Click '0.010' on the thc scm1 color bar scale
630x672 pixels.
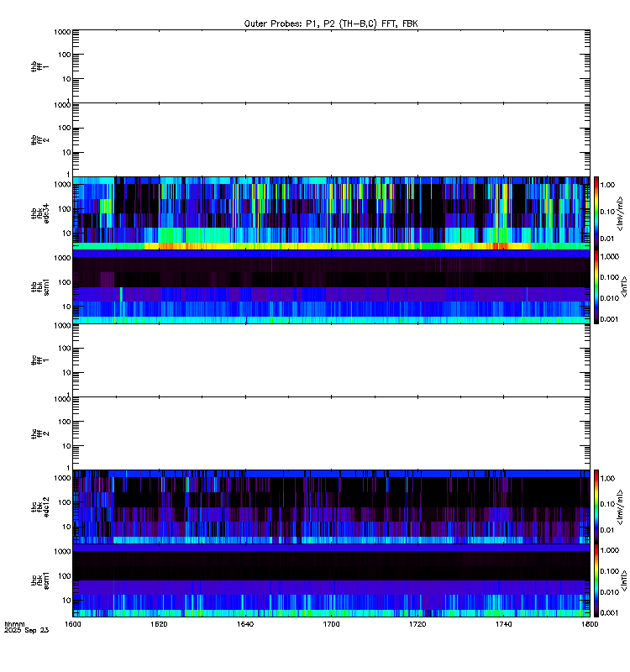coord(610,592)
